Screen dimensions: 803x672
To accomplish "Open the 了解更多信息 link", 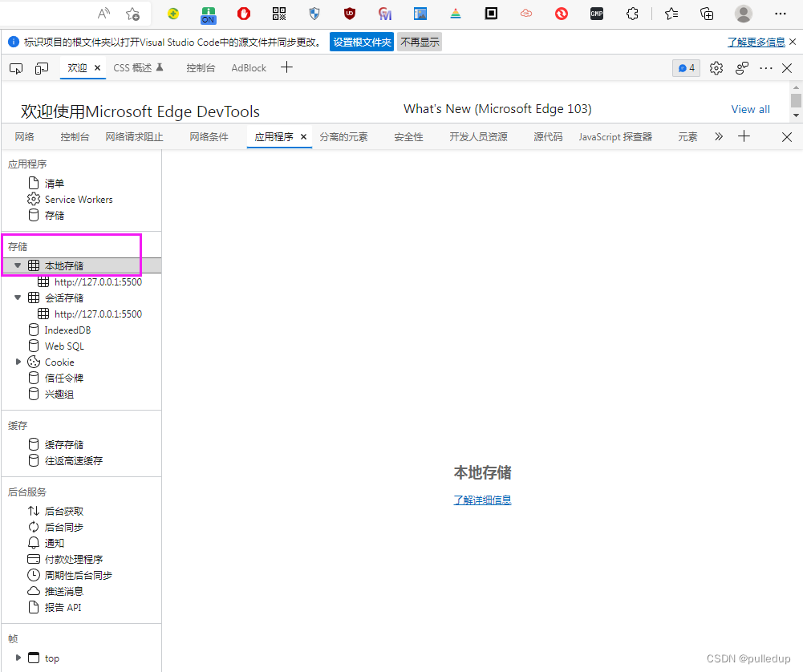I will (x=756, y=42).
